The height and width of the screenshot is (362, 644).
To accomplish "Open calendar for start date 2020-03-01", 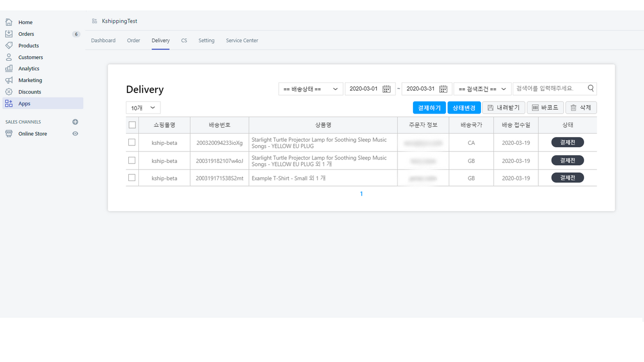I will pyautogui.click(x=386, y=89).
